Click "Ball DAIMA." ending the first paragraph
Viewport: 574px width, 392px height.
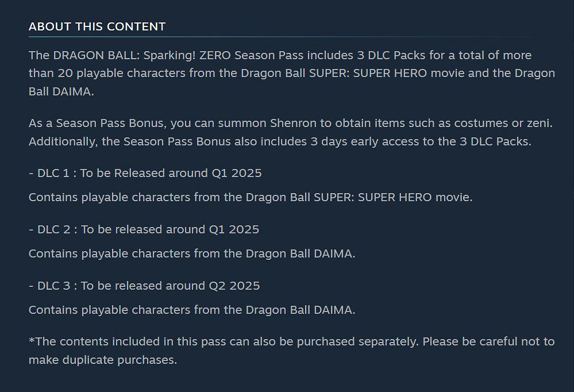click(61, 91)
